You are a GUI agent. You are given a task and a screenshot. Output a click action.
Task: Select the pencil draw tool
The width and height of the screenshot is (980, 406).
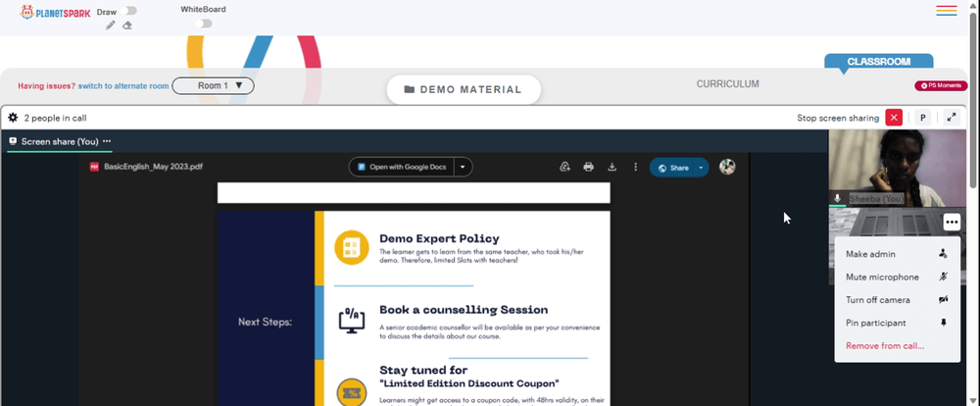(x=111, y=25)
